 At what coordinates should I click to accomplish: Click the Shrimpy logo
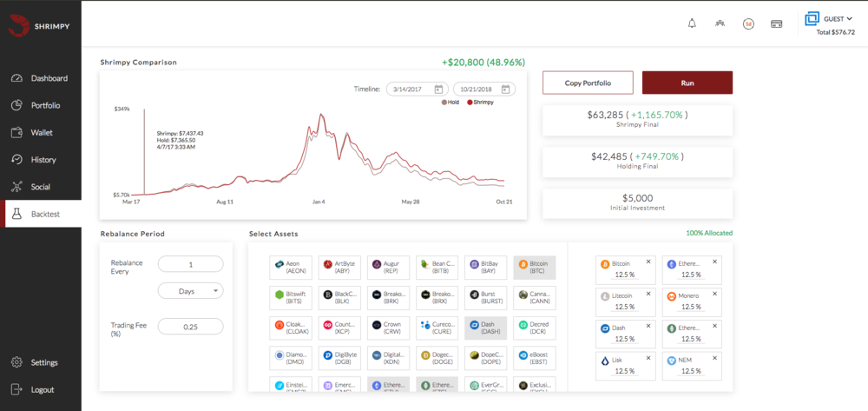click(x=41, y=25)
